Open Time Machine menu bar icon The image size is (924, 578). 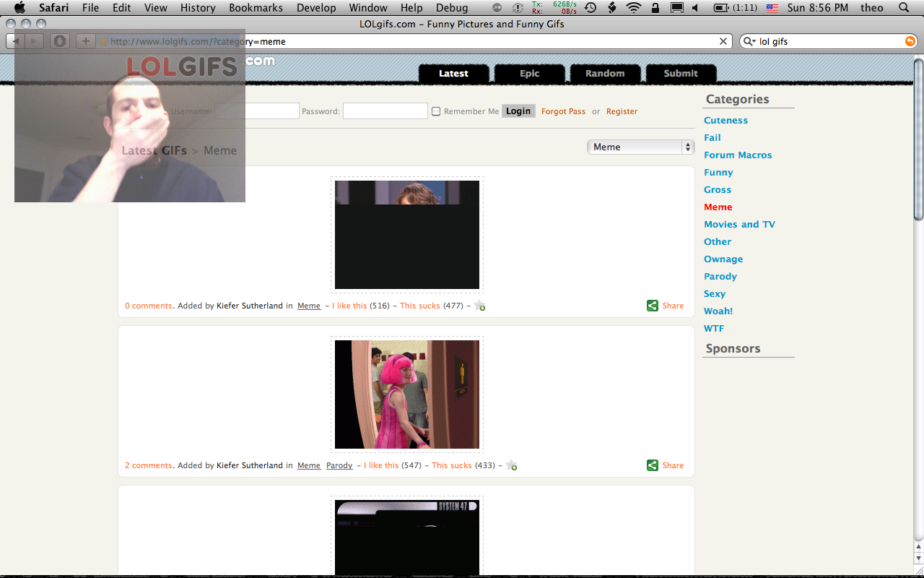(590, 8)
